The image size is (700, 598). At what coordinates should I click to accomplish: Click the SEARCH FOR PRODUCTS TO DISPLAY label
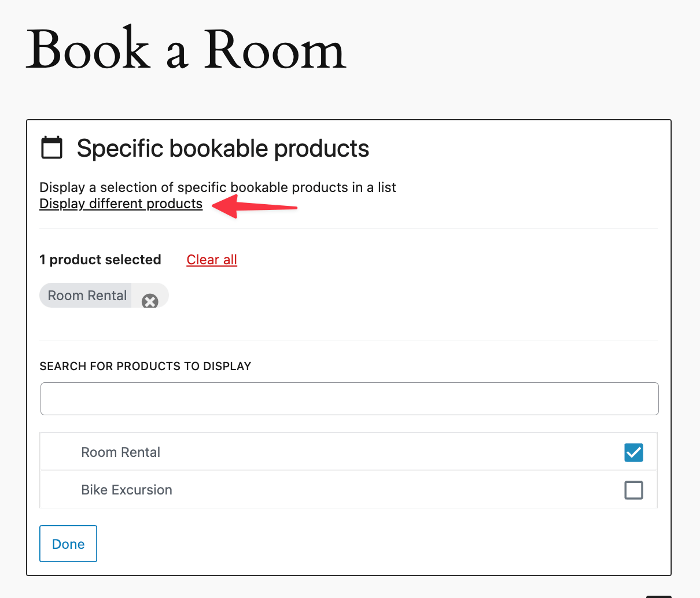(x=145, y=366)
